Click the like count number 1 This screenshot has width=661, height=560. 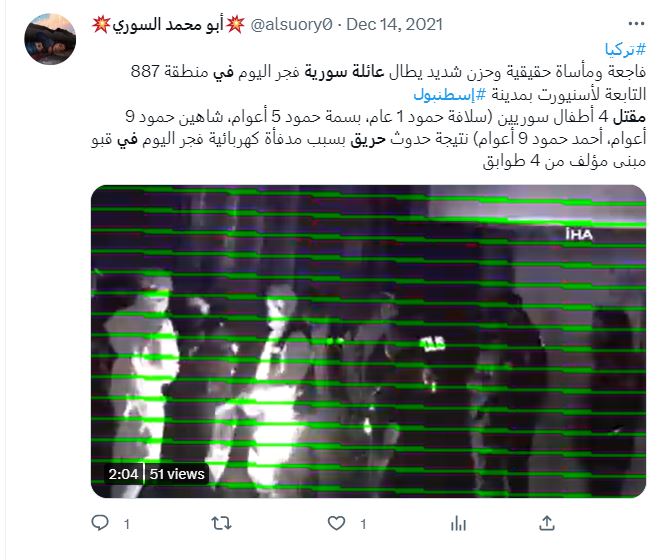(363, 524)
